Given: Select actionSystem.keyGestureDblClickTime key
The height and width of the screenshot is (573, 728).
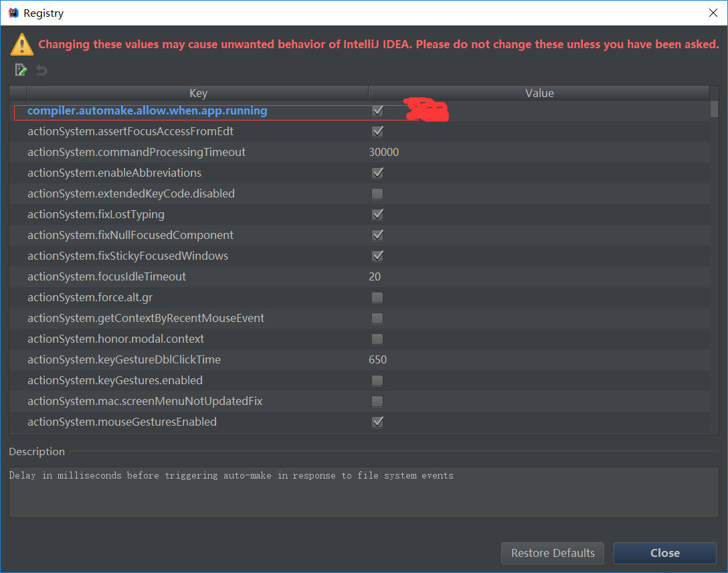Looking at the screenshot, I should (x=124, y=360).
